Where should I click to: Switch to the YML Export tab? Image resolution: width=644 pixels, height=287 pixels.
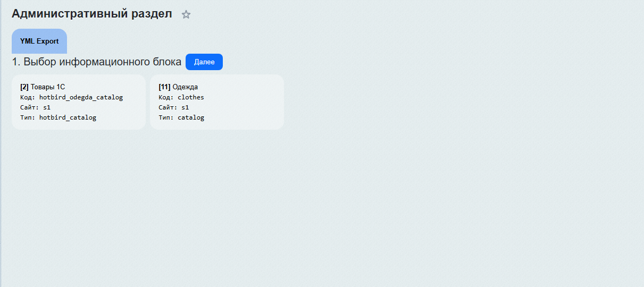pos(39,41)
